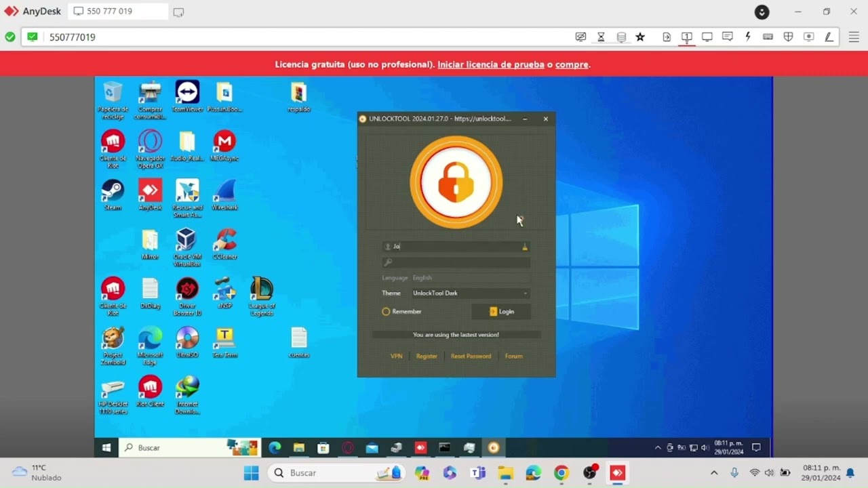Toggle the AnyDesk session recording icon
The image size is (868, 488).
[808, 37]
